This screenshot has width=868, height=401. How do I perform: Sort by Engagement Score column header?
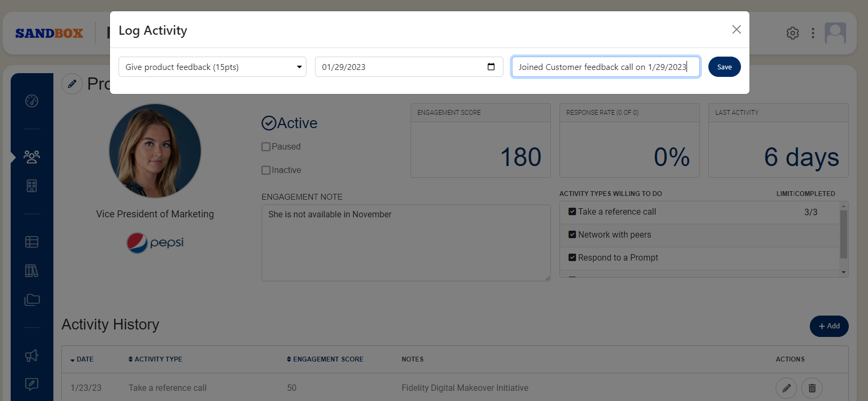(x=325, y=359)
